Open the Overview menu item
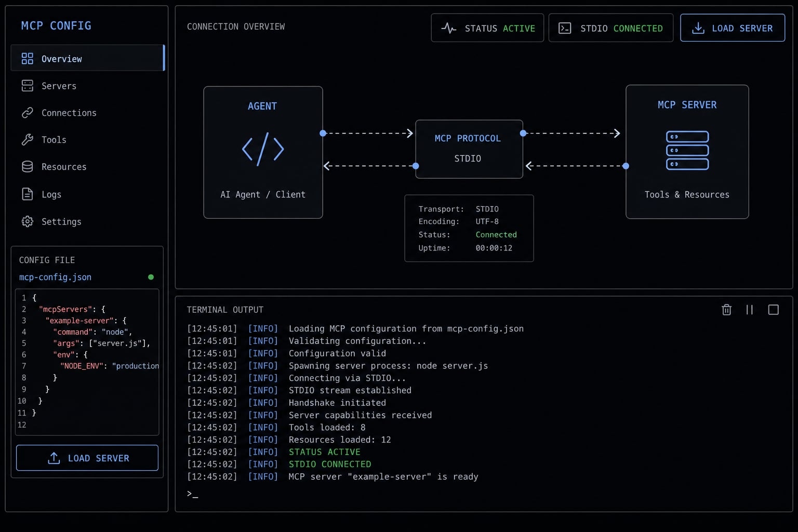Screen dimensions: 798x532 (88, 58)
